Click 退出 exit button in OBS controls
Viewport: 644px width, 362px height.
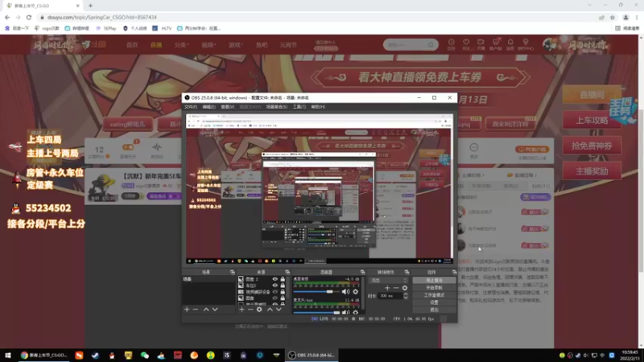pyautogui.click(x=434, y=310)
